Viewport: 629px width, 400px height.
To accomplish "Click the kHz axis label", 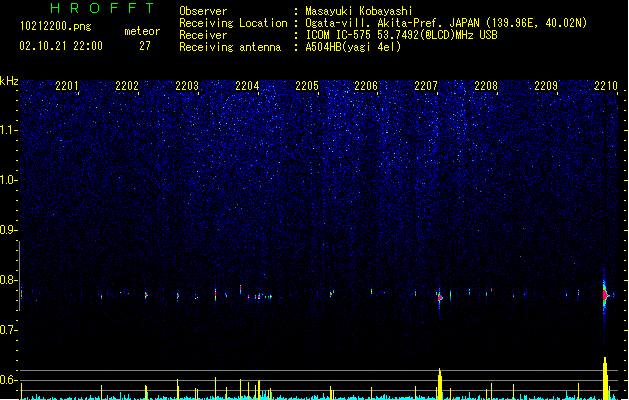I will tap(9, 81).
